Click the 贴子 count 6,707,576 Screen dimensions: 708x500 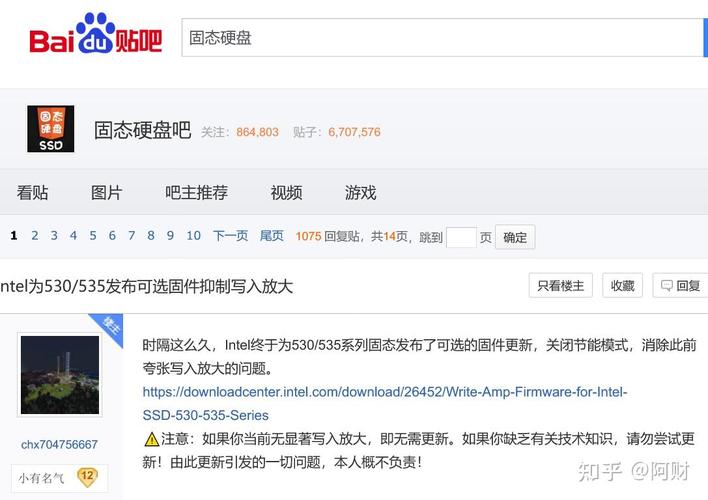click(354, 132)
